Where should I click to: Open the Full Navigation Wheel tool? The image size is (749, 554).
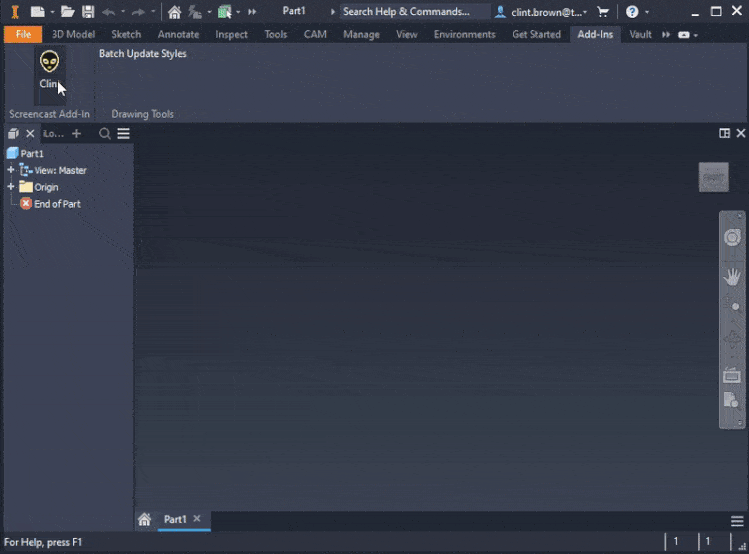732,238
